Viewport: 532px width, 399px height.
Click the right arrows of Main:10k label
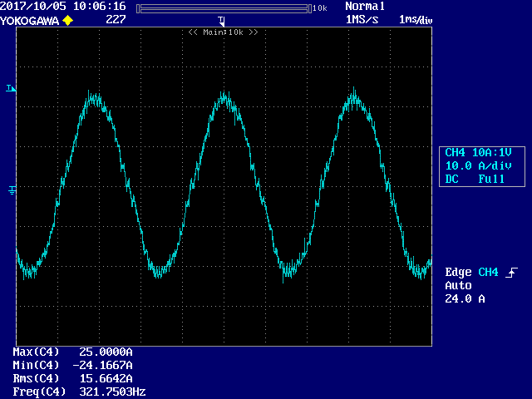pos(254,32)
